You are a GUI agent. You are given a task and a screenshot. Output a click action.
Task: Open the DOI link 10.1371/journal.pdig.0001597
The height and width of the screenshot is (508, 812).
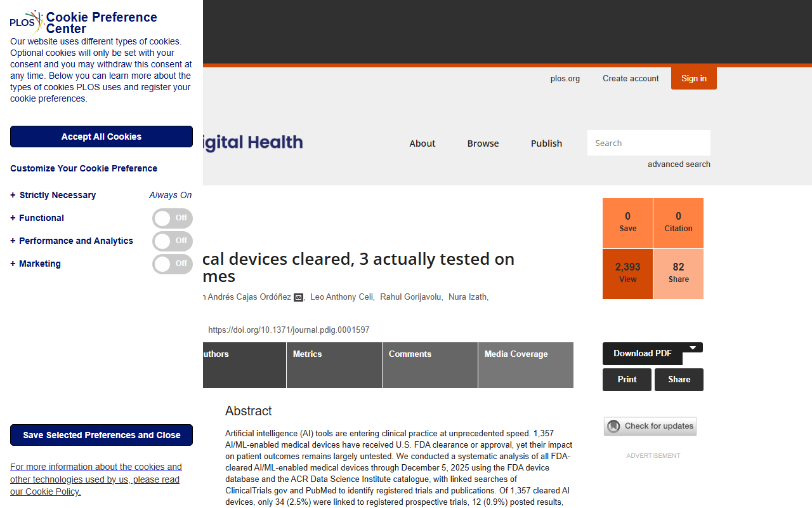click(x=289, y=330)
